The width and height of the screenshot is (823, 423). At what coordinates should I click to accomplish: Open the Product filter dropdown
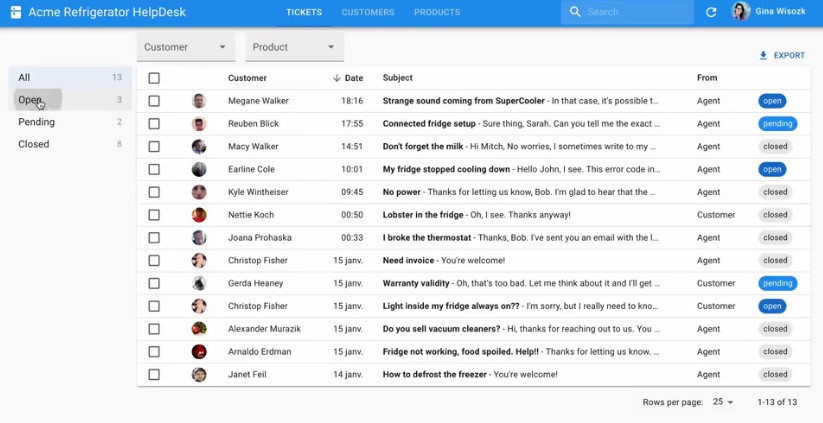point(294,47)
